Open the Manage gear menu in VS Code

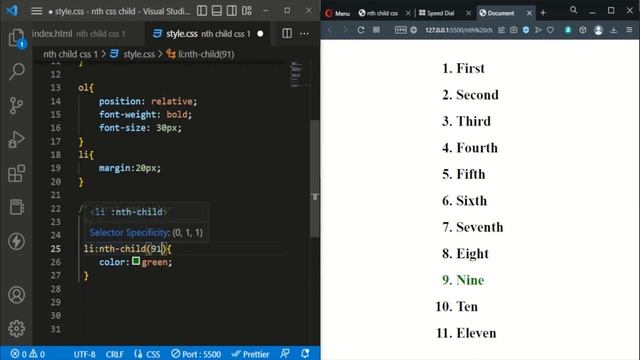16,328
